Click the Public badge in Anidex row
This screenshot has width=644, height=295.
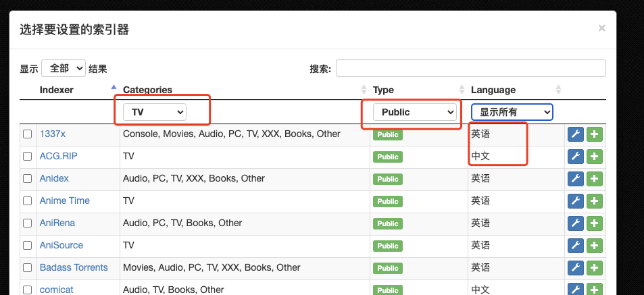(388, 179)
